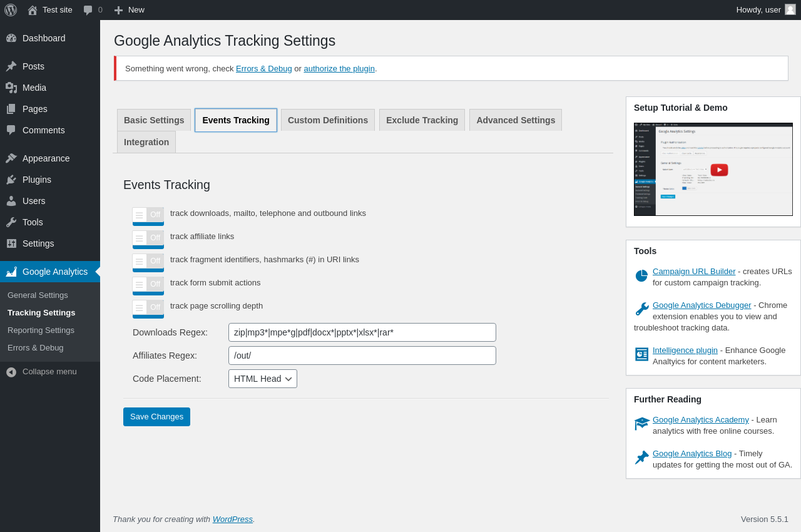This screenshot has width=801, height=532.
Task: Click the Intelligence plugin icon
Action: [641, 354]
